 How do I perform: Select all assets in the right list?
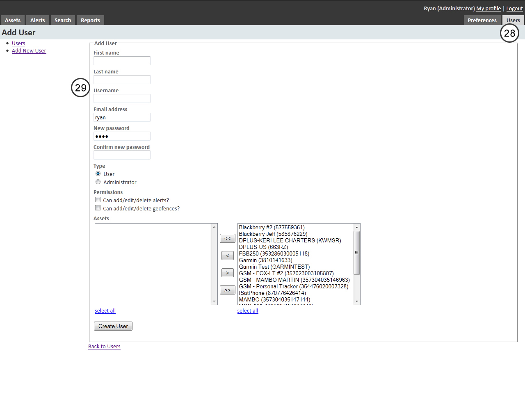pyautogui.click(x=248, y=310)
